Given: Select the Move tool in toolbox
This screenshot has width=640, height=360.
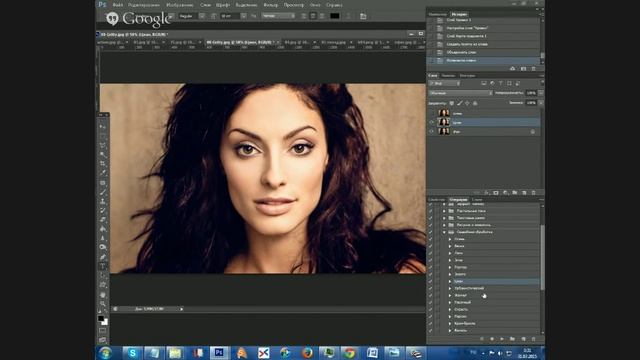Looking at the screenshot, I should coord(103,127).
